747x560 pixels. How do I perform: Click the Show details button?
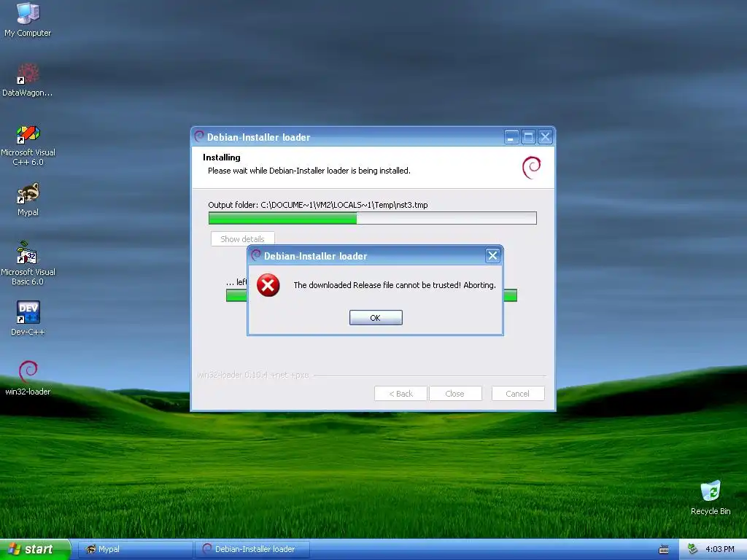(242, 239)
